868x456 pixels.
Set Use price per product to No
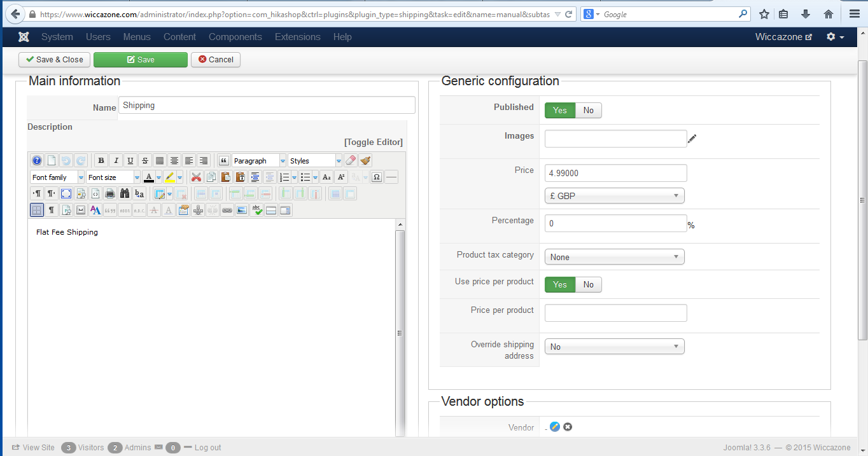pyautogui.click(x=589, y=284)
